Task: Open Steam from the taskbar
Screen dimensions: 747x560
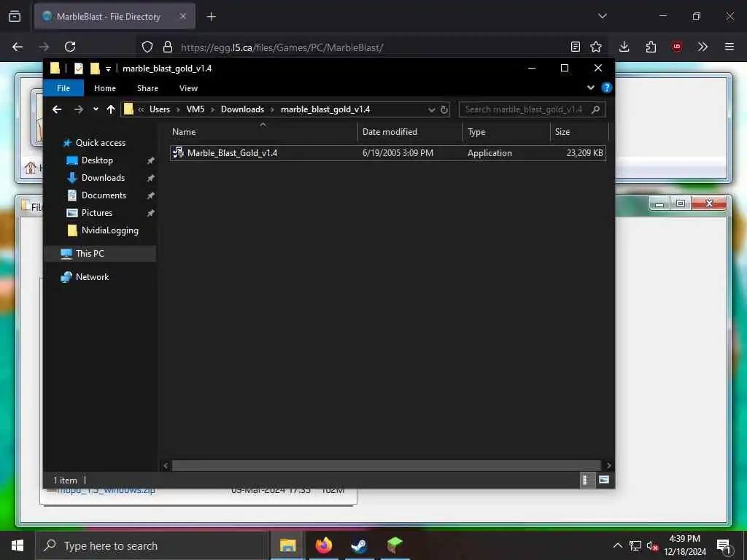Action: 360,545
